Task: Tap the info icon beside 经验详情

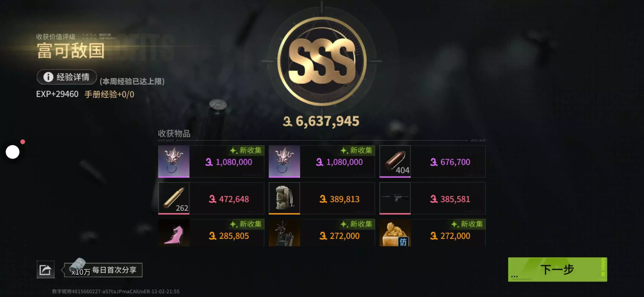Action: (x=48, y=77)
